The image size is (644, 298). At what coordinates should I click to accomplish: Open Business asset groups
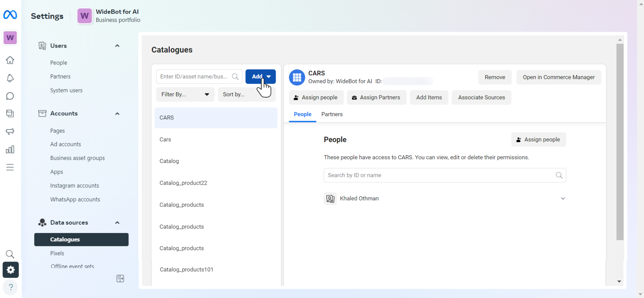click(x=77, y=158)
